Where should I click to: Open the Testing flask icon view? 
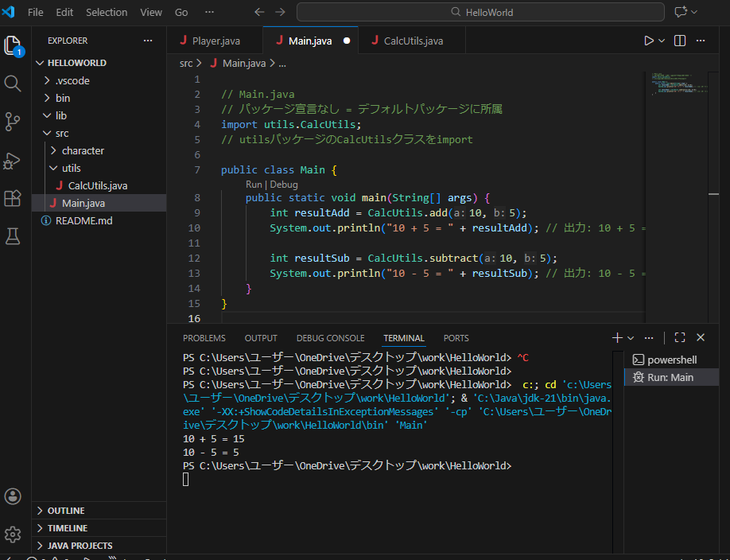pyautogui.click(x=13, y=236)
